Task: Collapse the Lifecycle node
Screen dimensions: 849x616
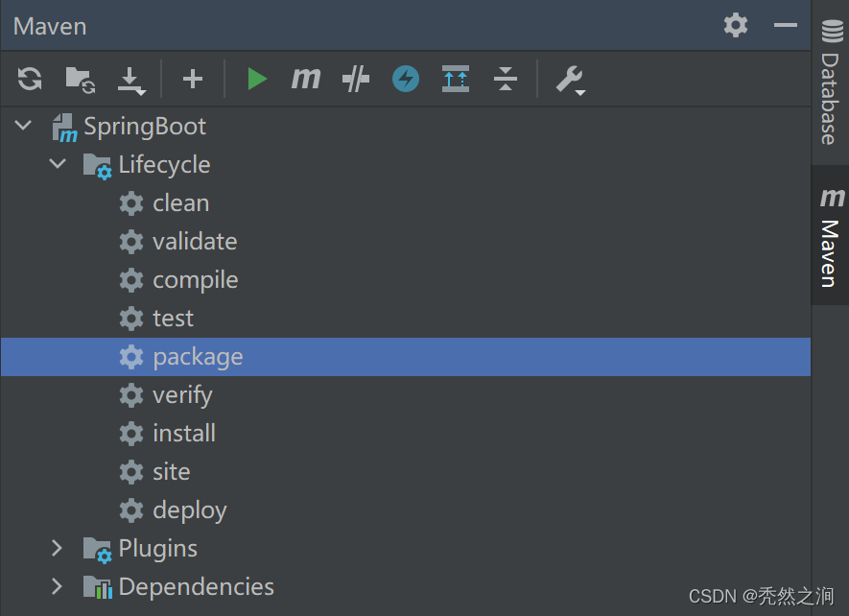Action: [58, 164]
